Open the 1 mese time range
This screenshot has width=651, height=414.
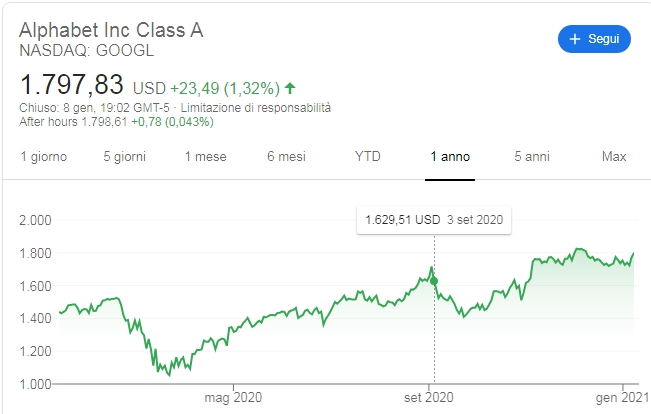(x=206, y=157)
